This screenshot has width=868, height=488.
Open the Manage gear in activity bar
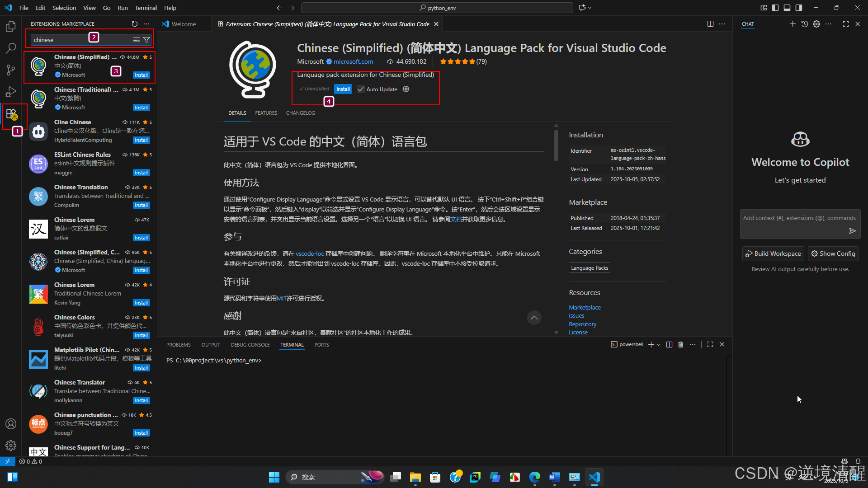point(11,446)
